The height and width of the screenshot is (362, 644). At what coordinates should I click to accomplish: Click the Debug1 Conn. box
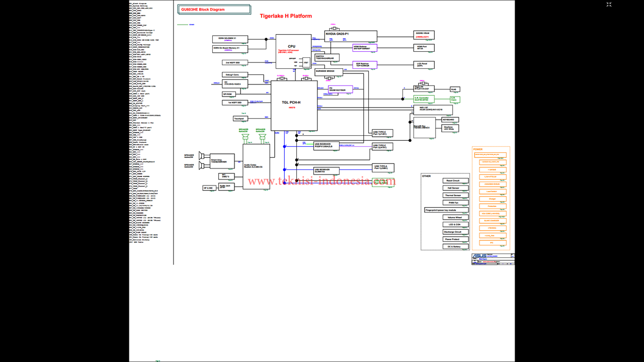click(236, 75)
